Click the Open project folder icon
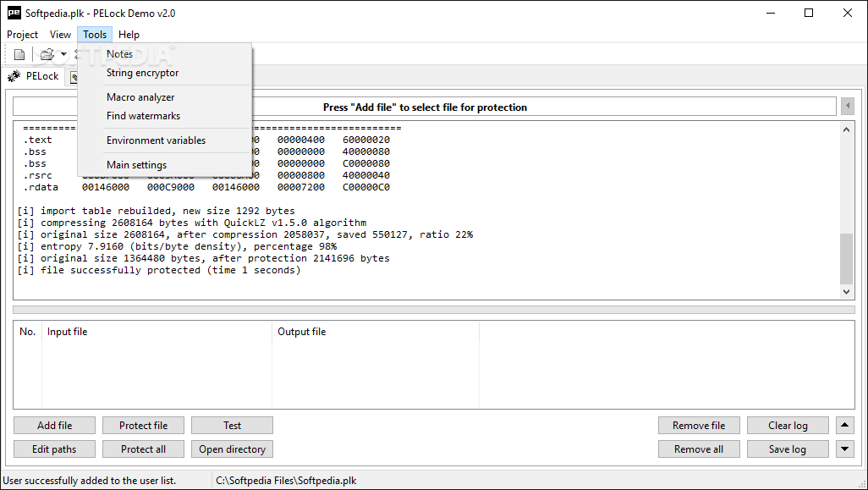The height and width of the screenshot is (490, 868). 47,54
